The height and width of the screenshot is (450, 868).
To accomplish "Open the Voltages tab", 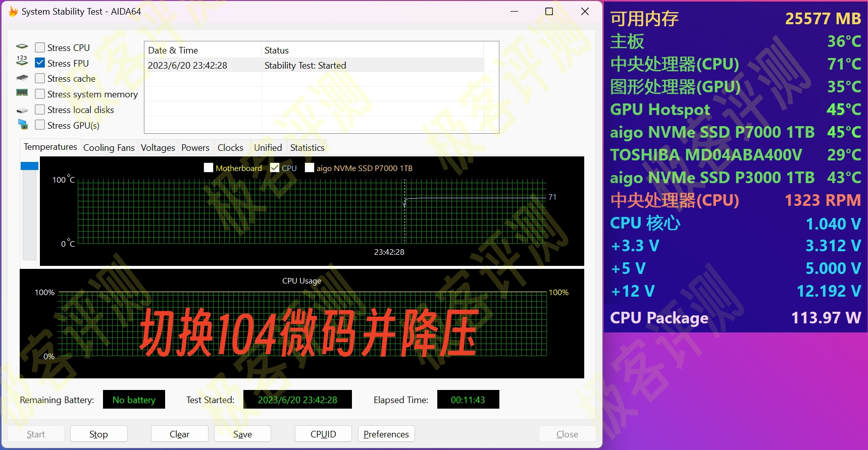I will point(158,148).
